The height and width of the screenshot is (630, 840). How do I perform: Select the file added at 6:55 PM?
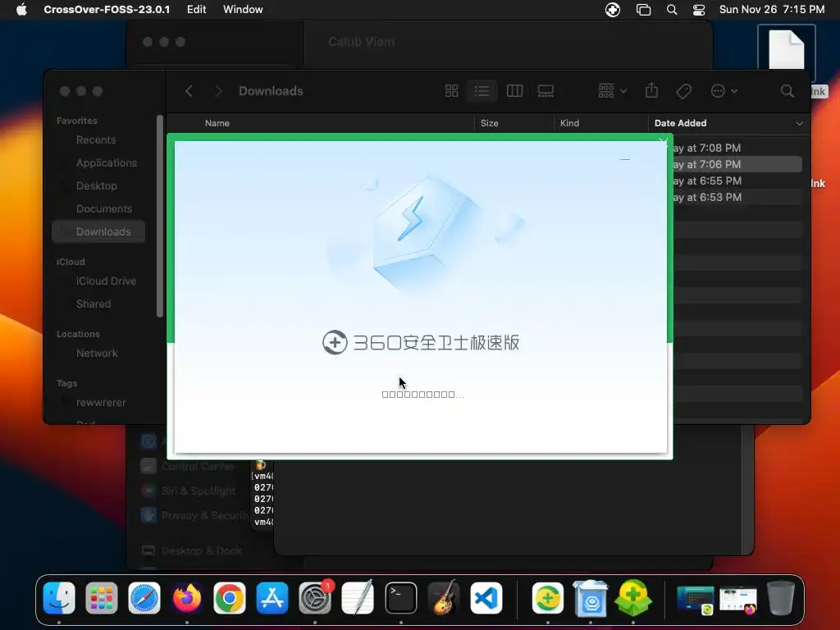(x=737, y=181)
